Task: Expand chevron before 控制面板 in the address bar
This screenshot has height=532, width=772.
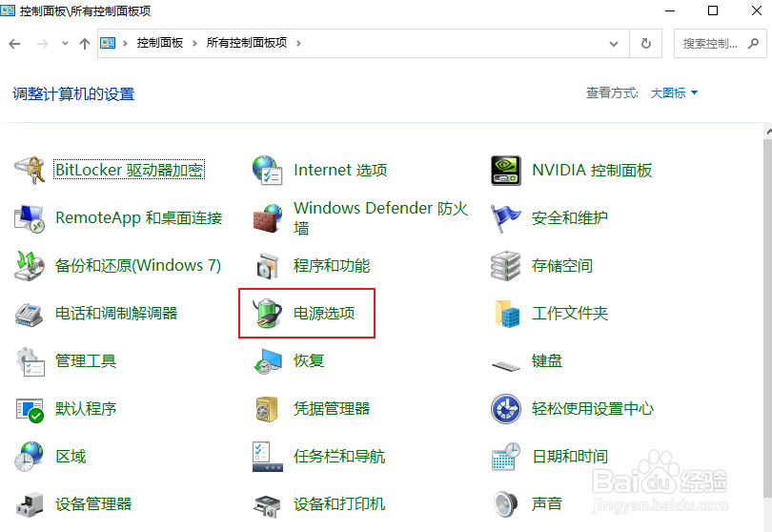Action: [x=125, y=43]
